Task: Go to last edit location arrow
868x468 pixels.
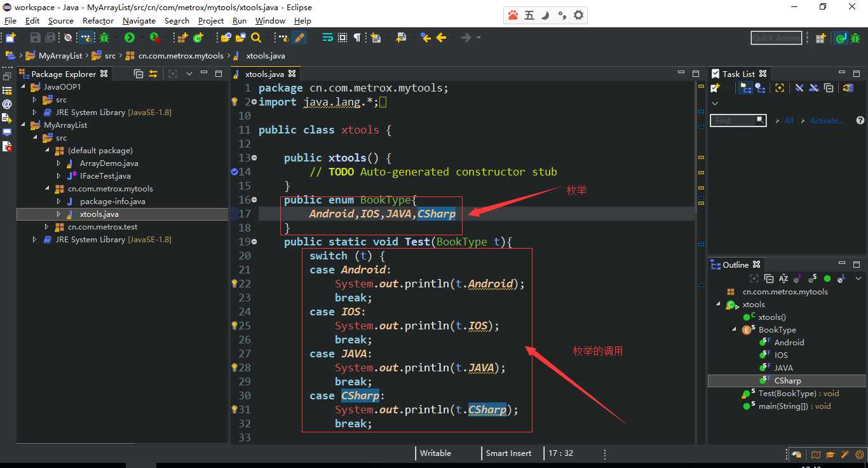Action: coord(426,38)
